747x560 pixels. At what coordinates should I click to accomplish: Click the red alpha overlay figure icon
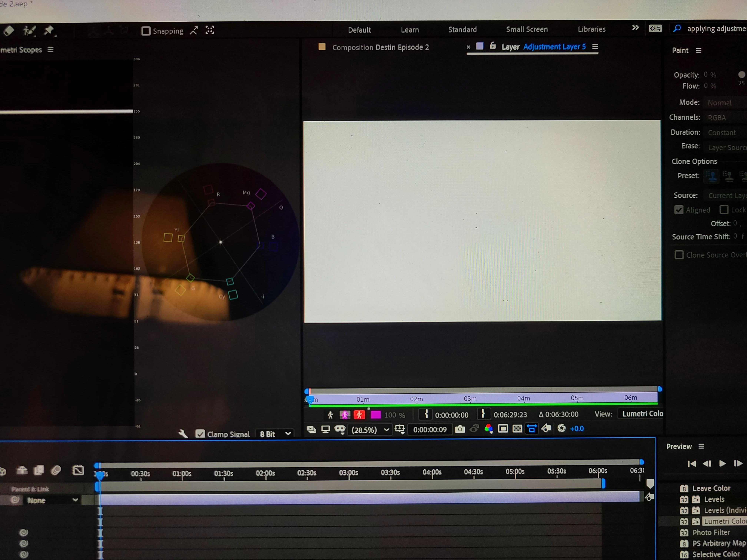point(359,415)
